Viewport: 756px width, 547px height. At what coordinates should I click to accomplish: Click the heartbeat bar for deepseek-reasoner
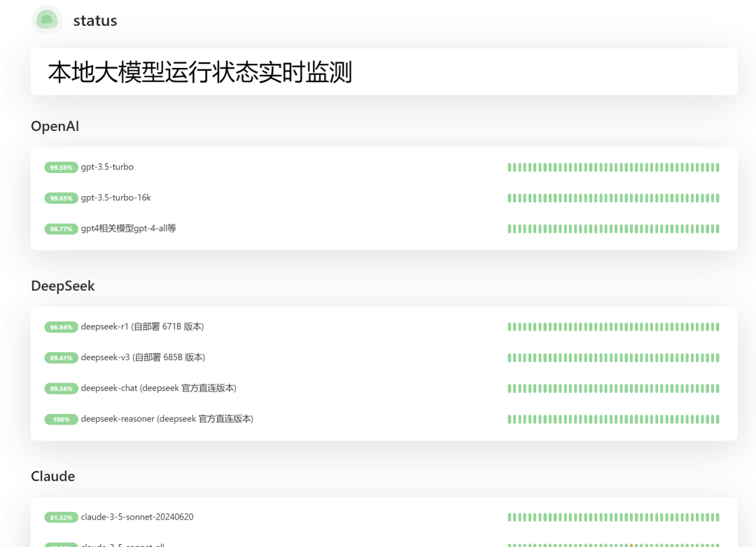pos(613,420)
